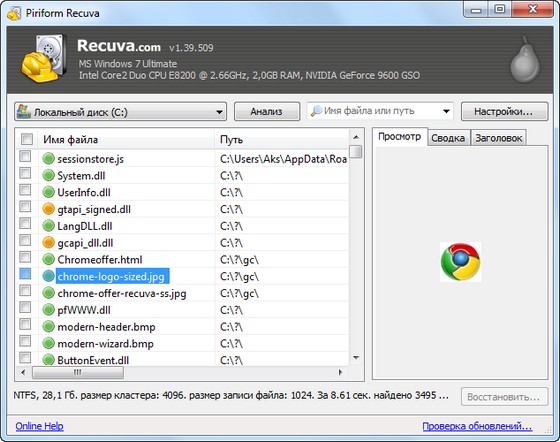Select the file name gtapi_signed.dll

(94, 209)
